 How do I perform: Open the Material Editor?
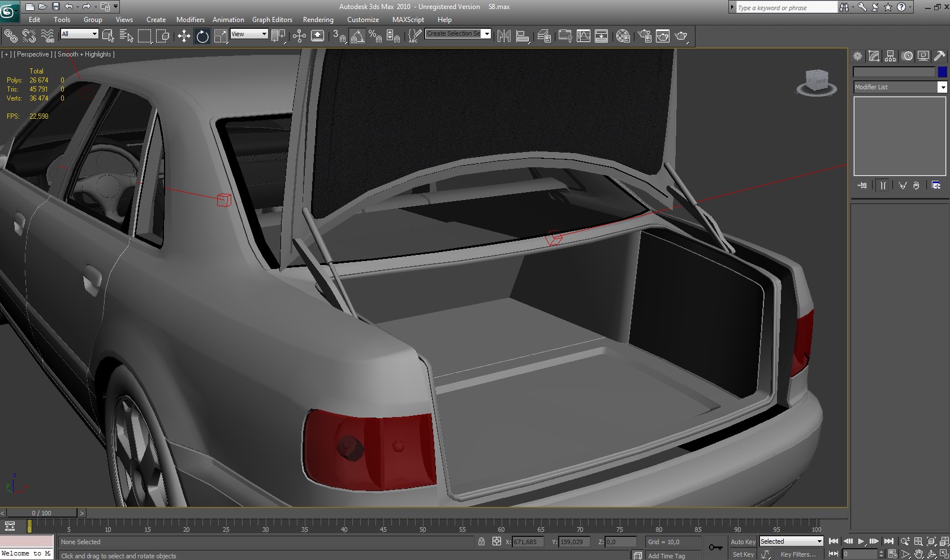coord(623,37)
